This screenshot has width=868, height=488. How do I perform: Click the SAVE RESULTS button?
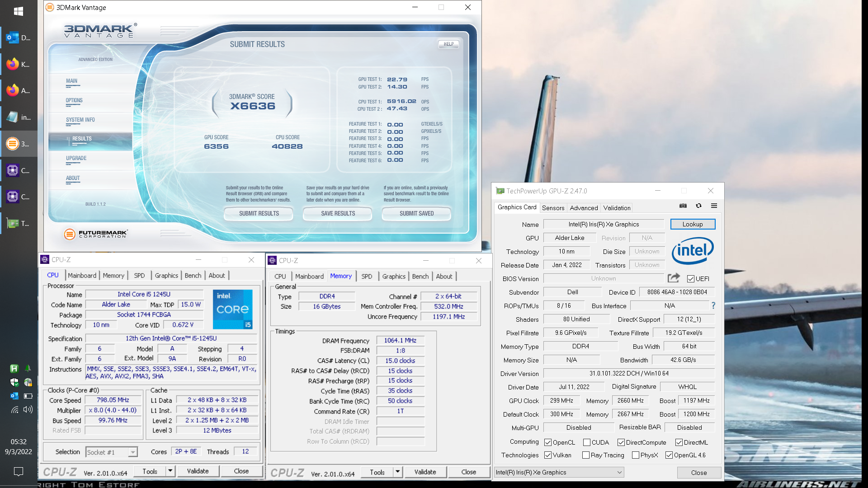point(338,213)
